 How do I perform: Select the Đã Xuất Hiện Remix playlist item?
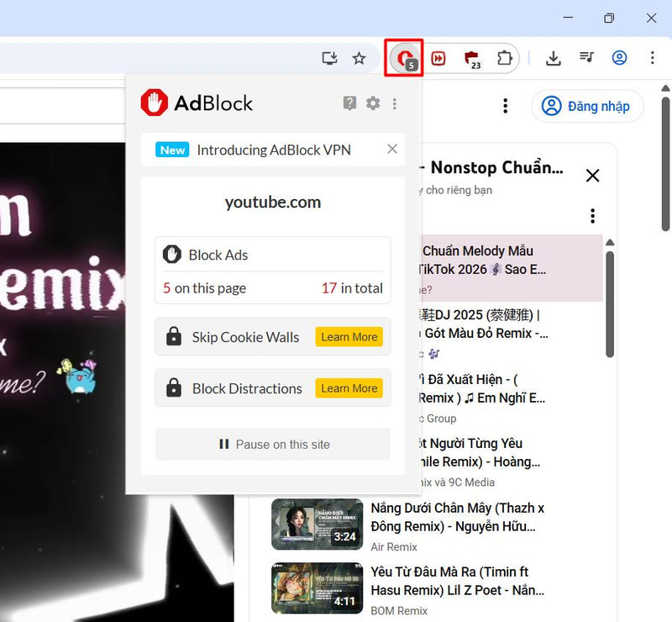[x=512, y=398]
